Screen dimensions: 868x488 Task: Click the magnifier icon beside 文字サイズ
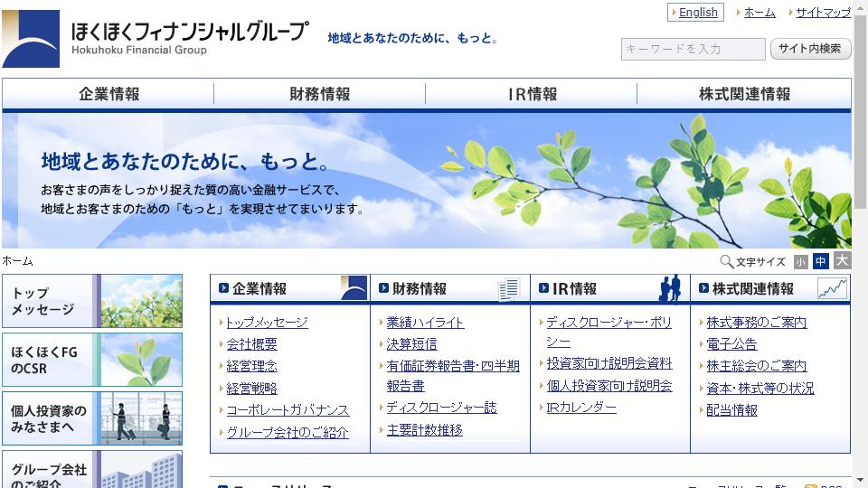point(726,261)
